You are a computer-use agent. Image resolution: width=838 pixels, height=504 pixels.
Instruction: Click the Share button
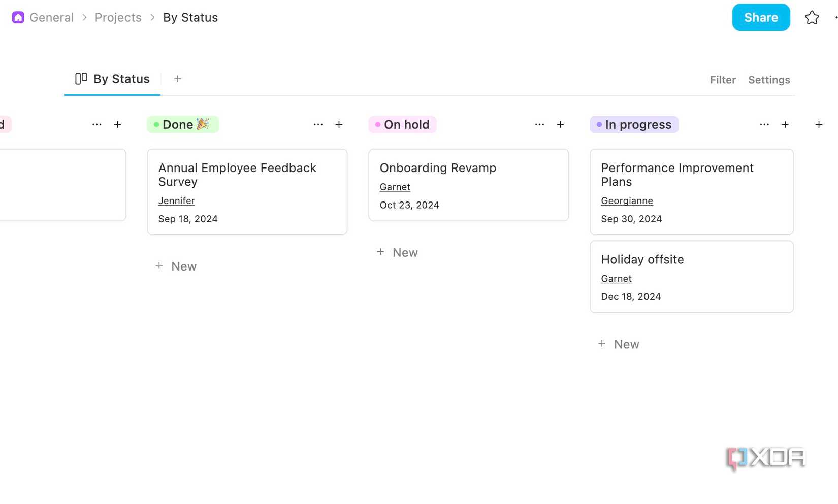pos(760,18)
